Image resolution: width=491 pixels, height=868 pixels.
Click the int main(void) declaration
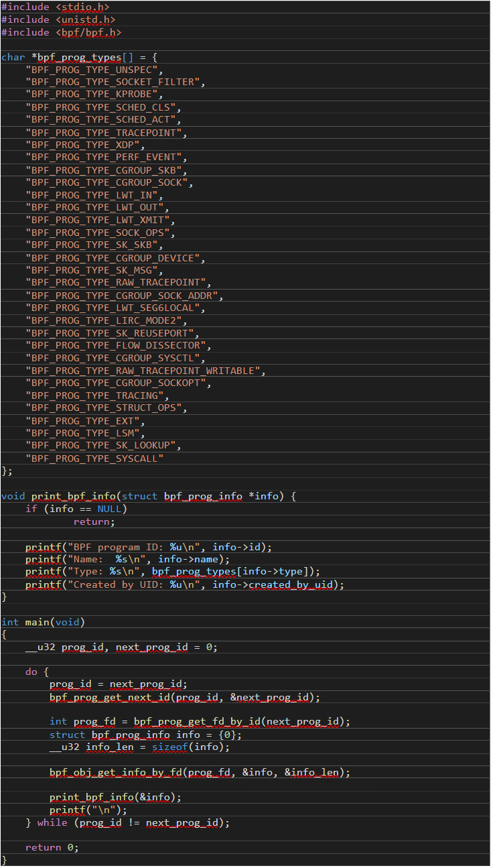(43, 622)
